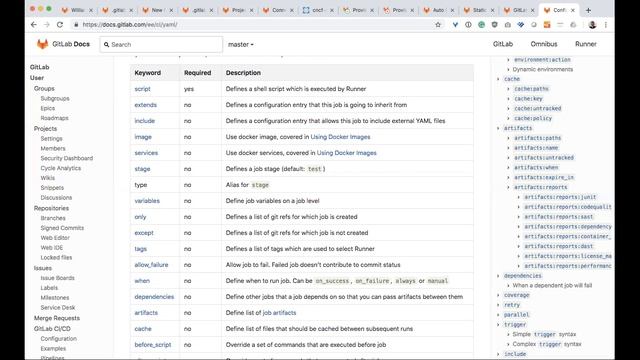Click the padlock site info icon
The image size is (640, 360).
click(x=76, y=24)
